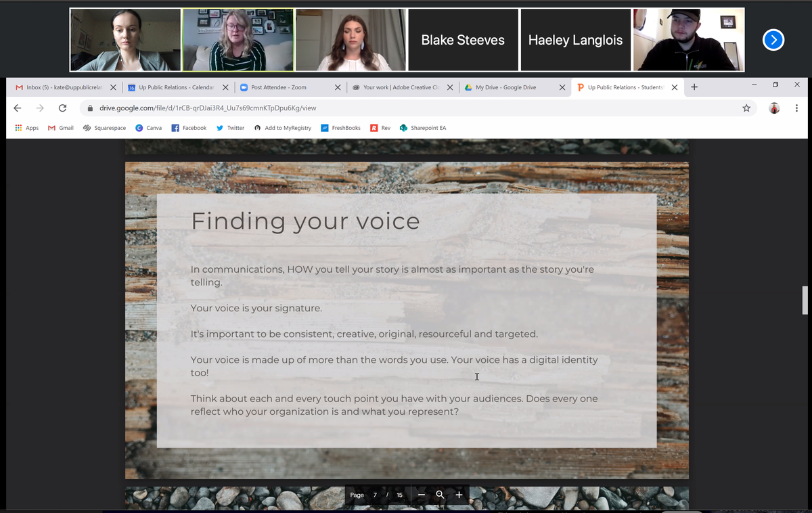Restore down the Chrome window
Screen dimensions: 812x513
(775, 84)
